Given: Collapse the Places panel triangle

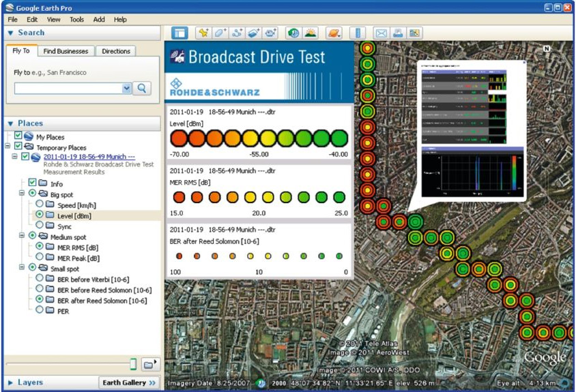Looking at the screenshot, I should [x=11, y=123].
